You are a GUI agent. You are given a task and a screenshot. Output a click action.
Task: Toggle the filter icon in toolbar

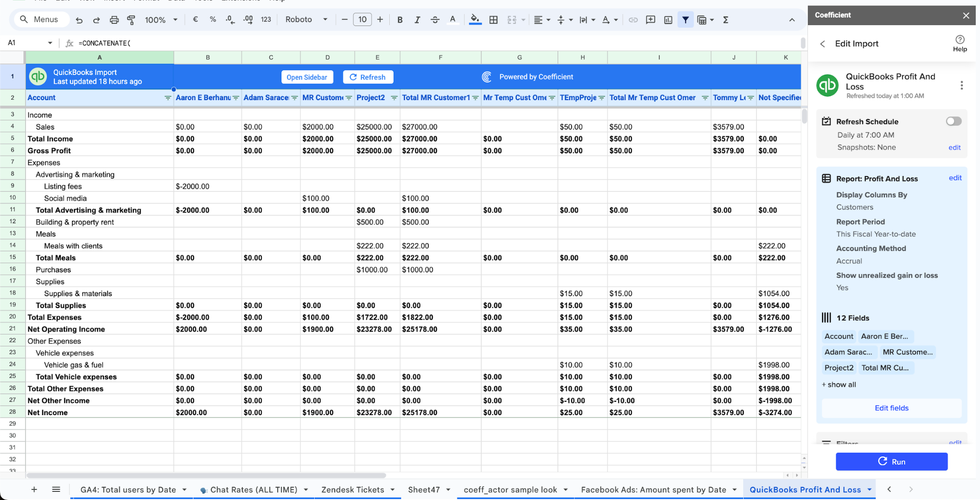click(x=685, y=20)
